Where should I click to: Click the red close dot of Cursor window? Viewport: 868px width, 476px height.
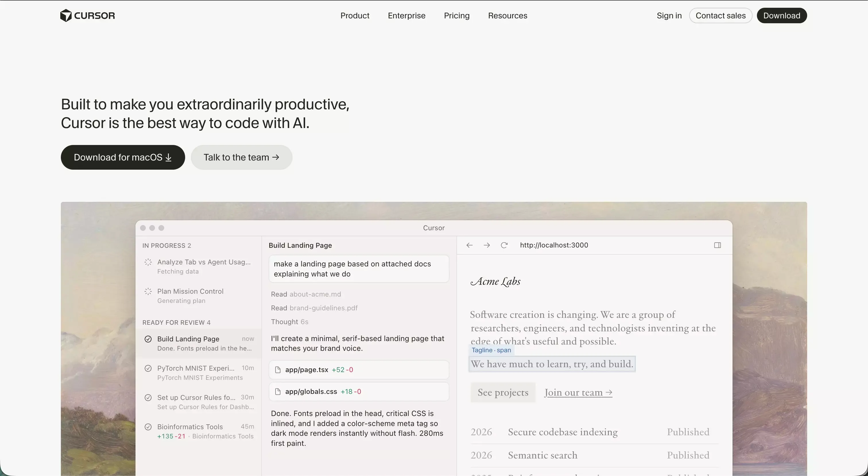pos(143,228)
